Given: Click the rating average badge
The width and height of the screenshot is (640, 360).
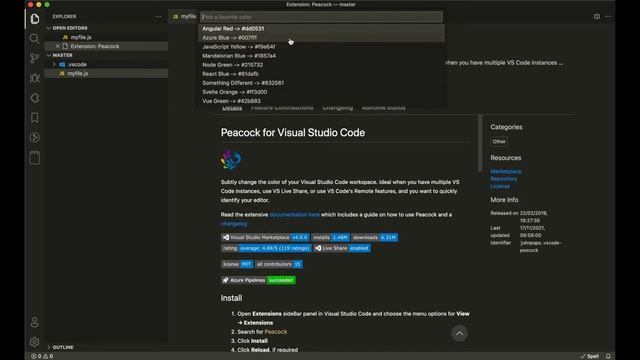Looking at the screenshot, I should (266, 248).
